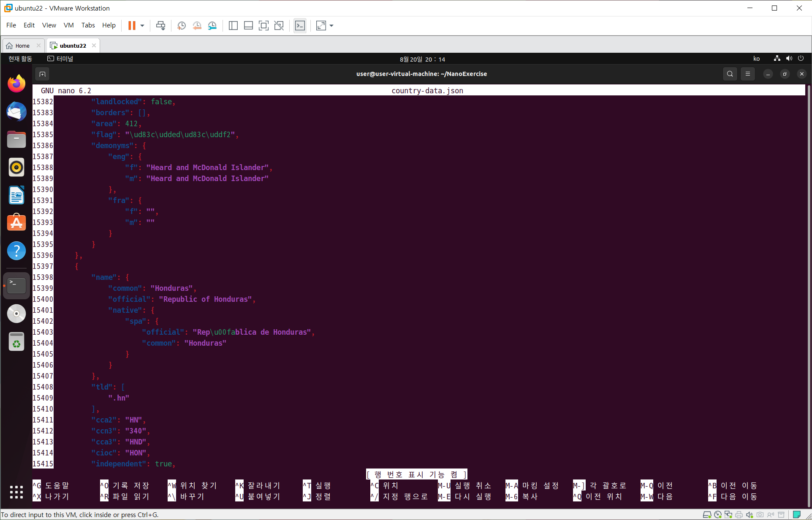Take a snapshot of this VM
This screenshot has height=520, width=812.
(182, 26)
